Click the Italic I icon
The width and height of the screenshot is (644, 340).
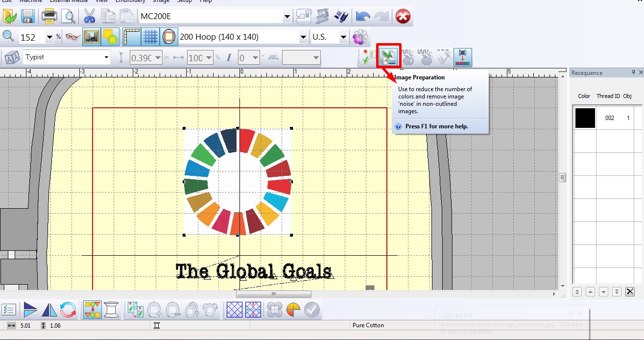tap(229, 58)
